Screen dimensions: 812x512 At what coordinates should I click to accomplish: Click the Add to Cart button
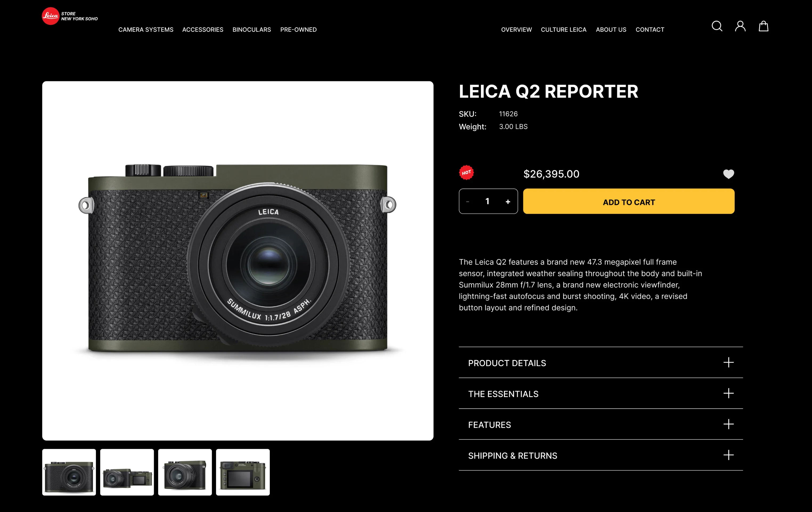coord(629,201)
